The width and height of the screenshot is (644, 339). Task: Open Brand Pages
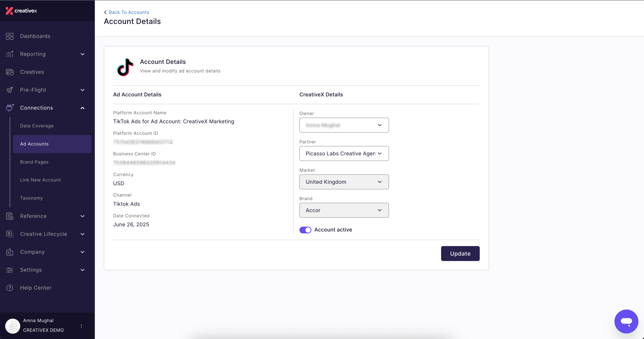(x=34, y=162)
